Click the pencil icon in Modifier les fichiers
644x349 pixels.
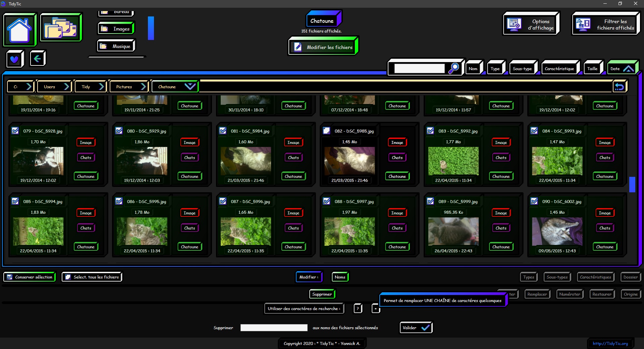(x=298, y=47)
